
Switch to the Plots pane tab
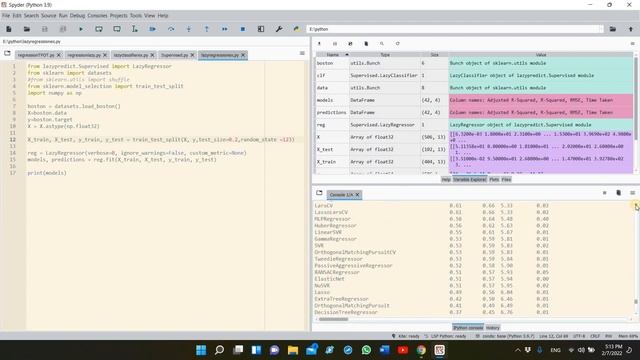click(494, 180)
